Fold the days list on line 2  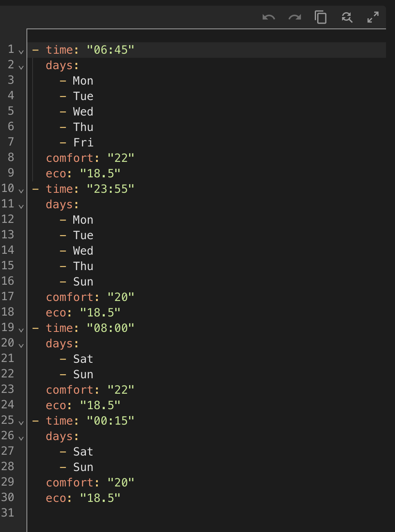21,67
